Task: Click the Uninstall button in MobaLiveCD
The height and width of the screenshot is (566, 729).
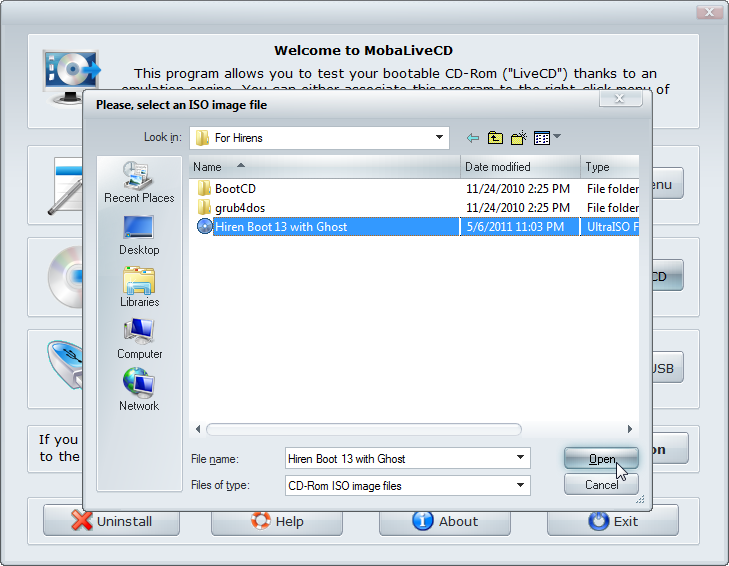Action: (111, 521)
